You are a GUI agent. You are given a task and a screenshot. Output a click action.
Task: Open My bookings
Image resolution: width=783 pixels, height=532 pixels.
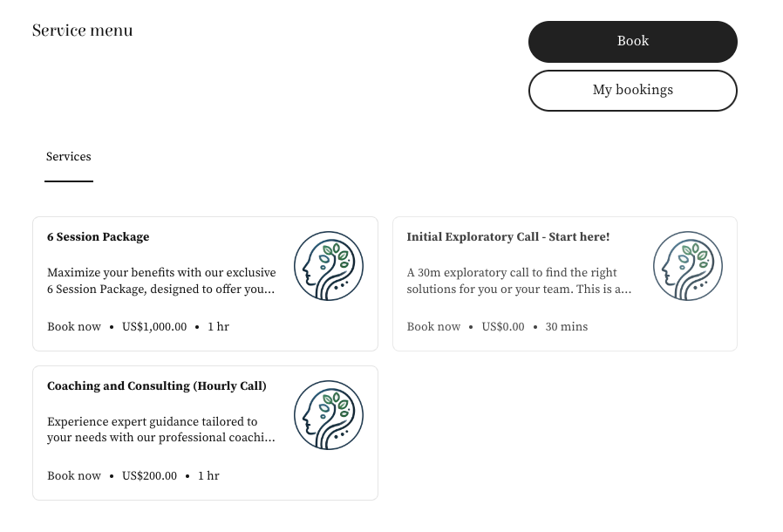tap(633, 91)
